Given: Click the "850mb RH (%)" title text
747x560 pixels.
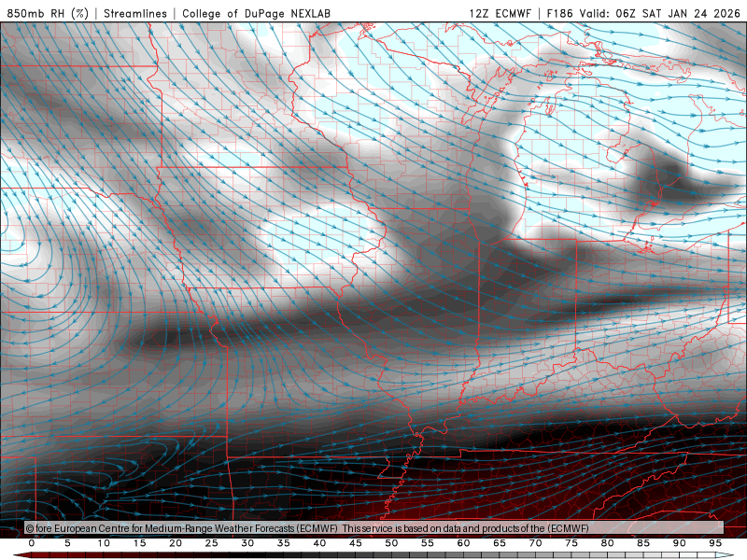Looking at the screenshot, I should click(x=48, y=13).
